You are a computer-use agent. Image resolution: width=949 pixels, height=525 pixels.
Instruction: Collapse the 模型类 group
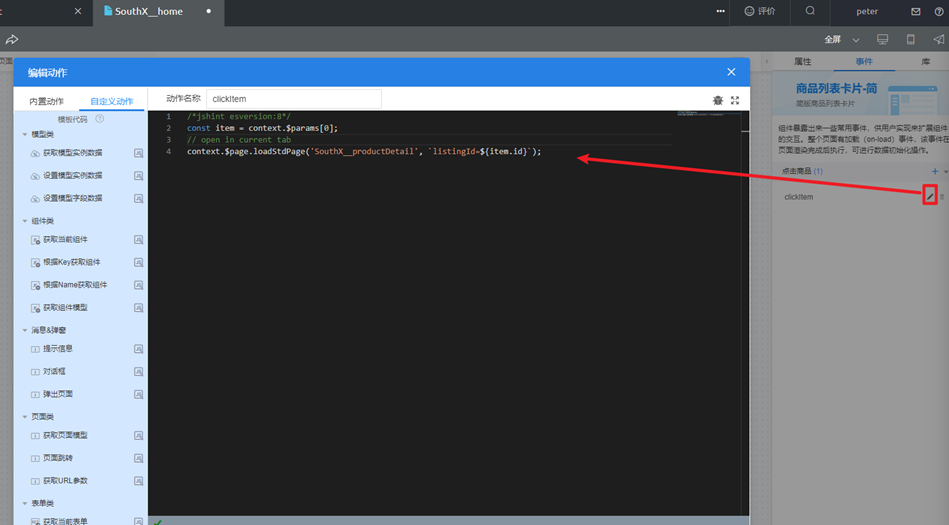[x=25, y=134]
